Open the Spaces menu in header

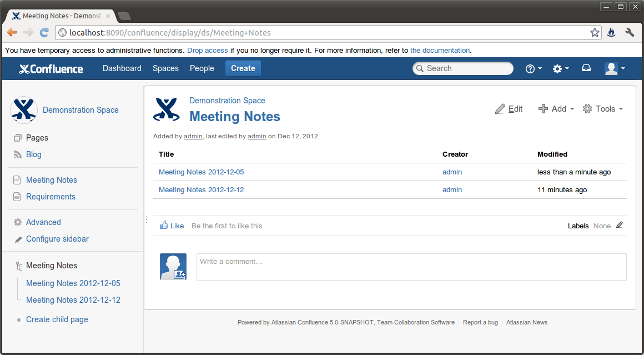pyautogui.click(x=165, y=68)
